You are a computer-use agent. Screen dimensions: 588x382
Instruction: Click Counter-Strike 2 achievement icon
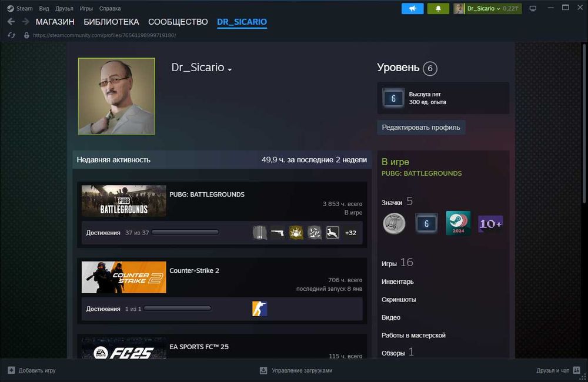[259, 309]
